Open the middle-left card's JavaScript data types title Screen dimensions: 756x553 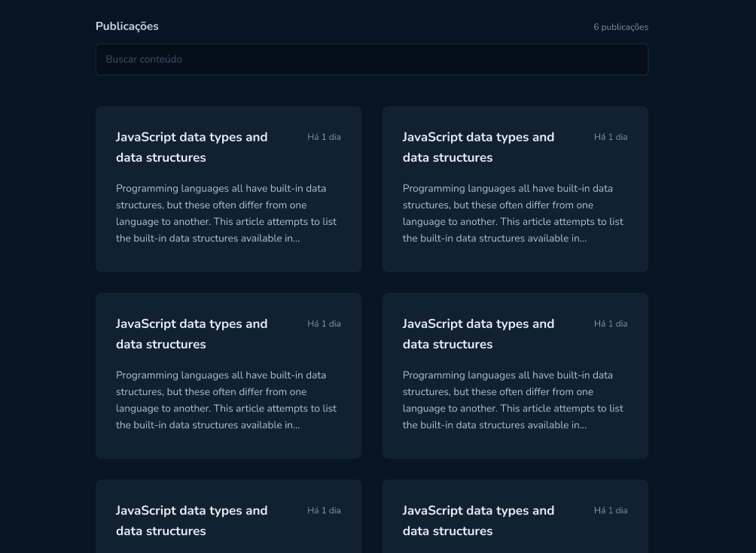(191, 334)
